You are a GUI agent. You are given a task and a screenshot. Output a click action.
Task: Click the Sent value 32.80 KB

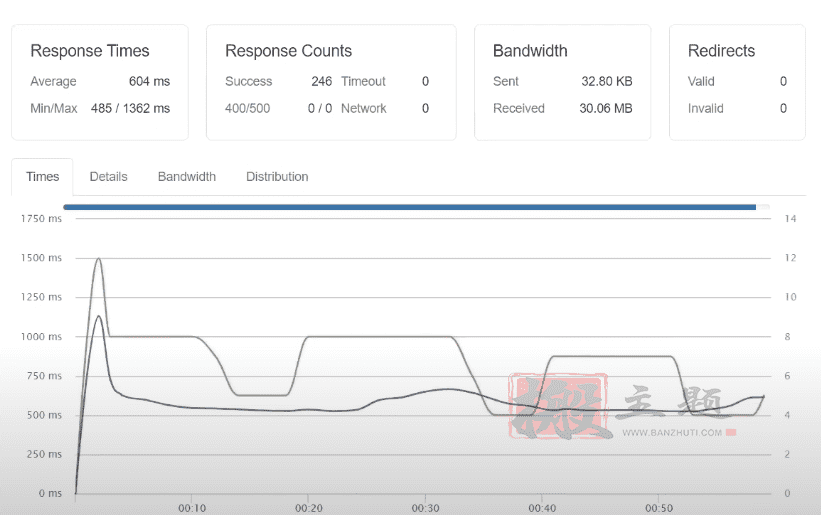click(x=607, y=81)
